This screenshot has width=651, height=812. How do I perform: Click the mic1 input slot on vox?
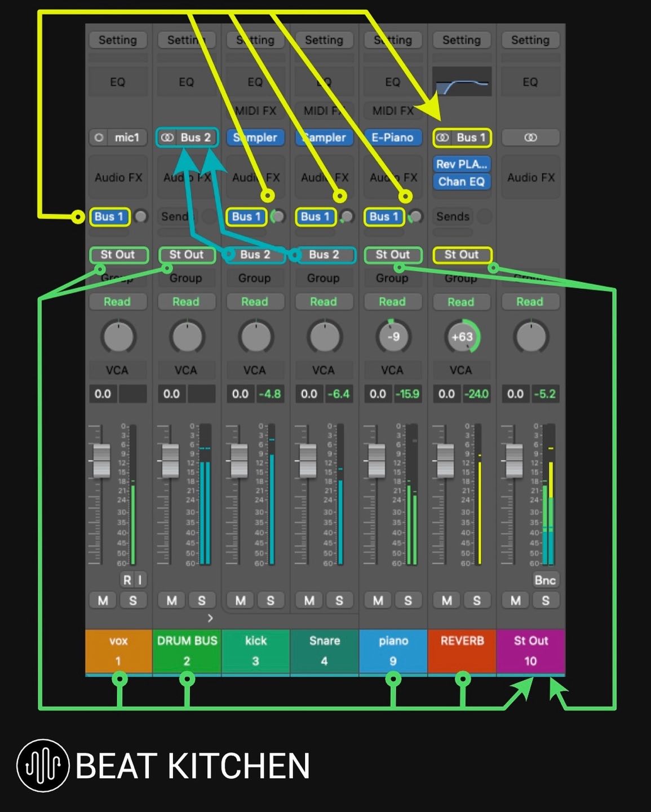pos(118,137)
